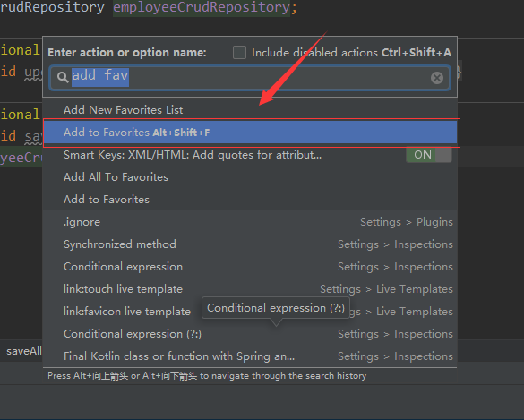Select the Conditional expression (?:) inspection

(x=250, y=334)
